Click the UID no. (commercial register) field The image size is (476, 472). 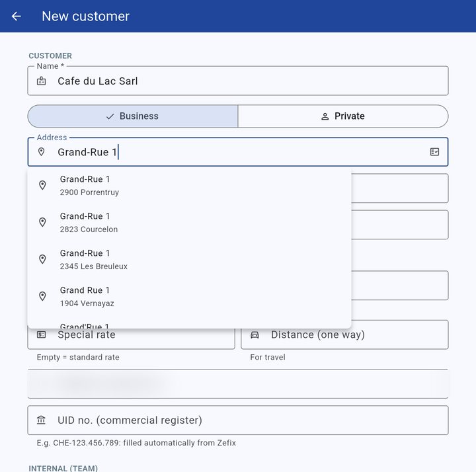coord(238,420)
